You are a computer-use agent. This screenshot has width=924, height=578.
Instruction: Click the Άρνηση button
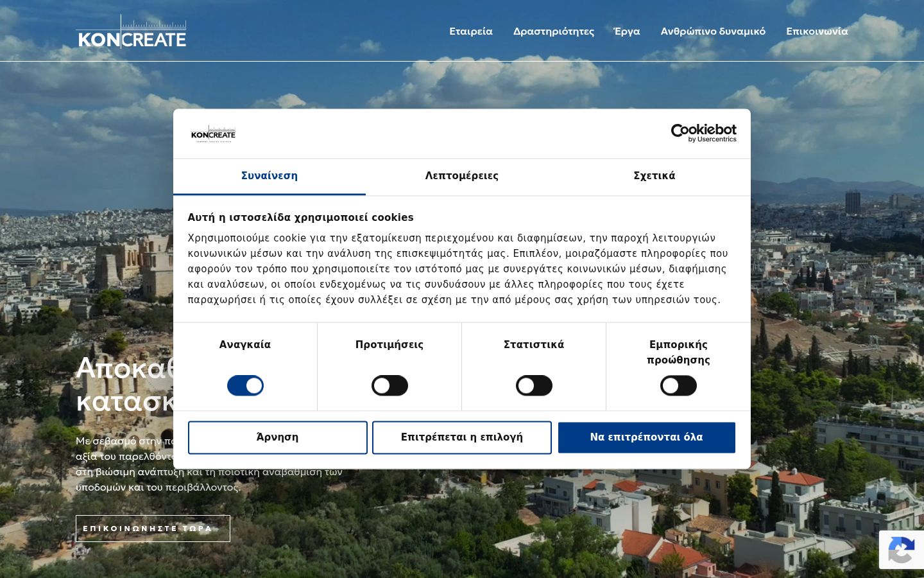(278, 437)
